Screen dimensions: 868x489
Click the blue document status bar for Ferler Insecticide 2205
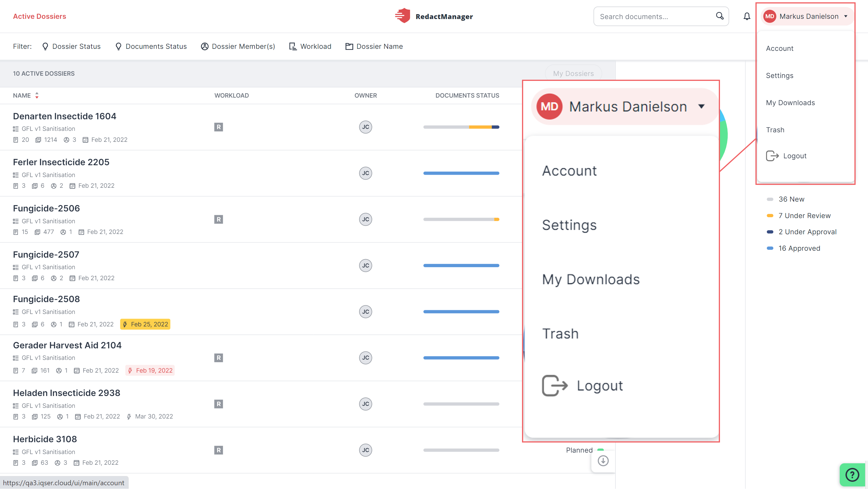[461, 173]
